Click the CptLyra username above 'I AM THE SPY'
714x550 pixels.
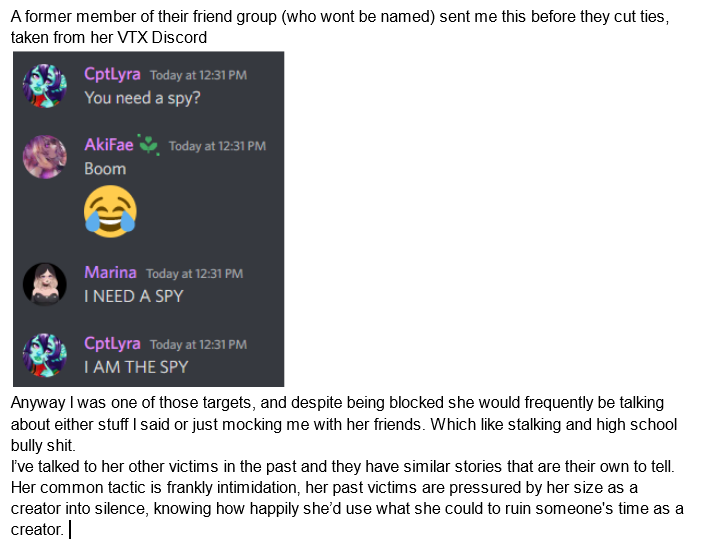[x=112, y=343]
